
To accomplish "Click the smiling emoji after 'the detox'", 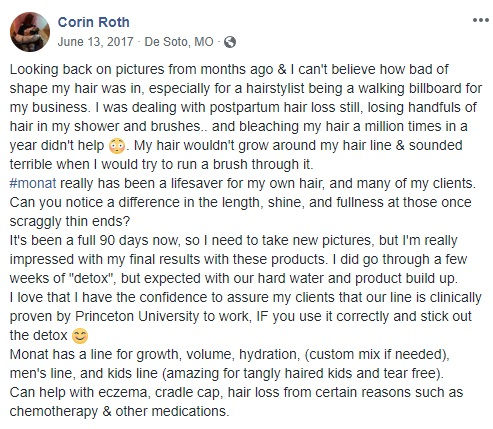I will coord(80,336).
